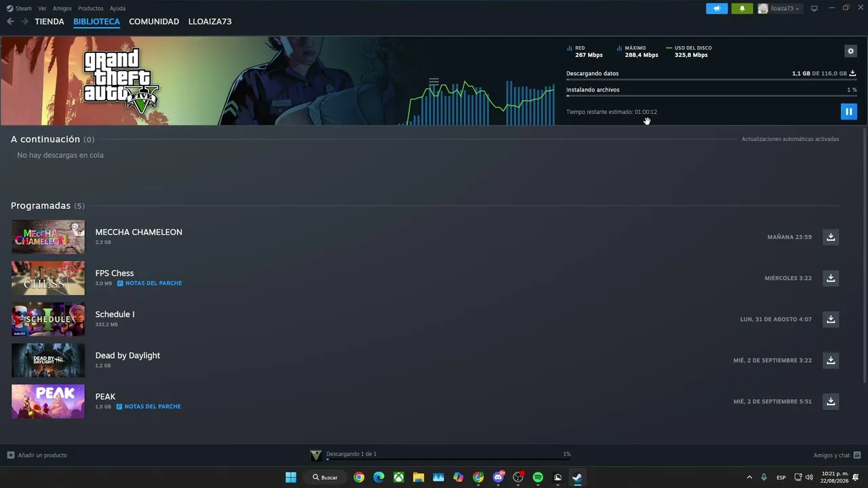The width and height of the screenshot is (868, 488).
Task: Click the PEAK game thumbnail
Action: pyautogui.click(x=48, y=401)
